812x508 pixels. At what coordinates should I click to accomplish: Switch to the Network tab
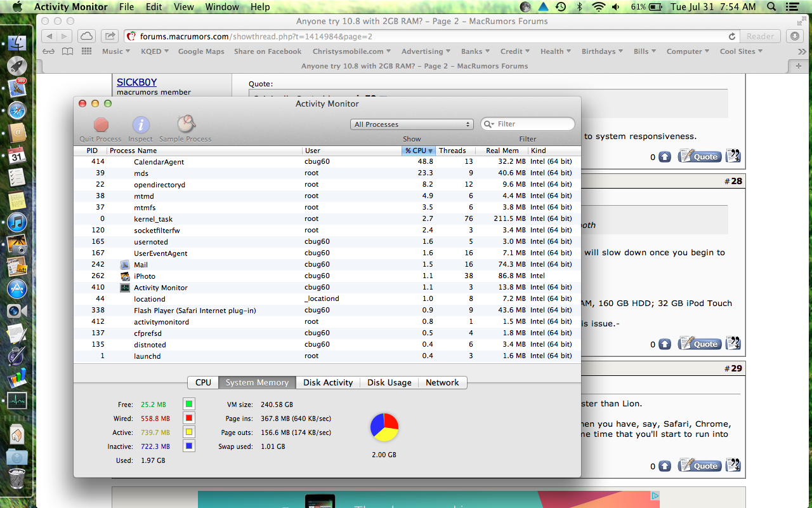click(442, 382)
